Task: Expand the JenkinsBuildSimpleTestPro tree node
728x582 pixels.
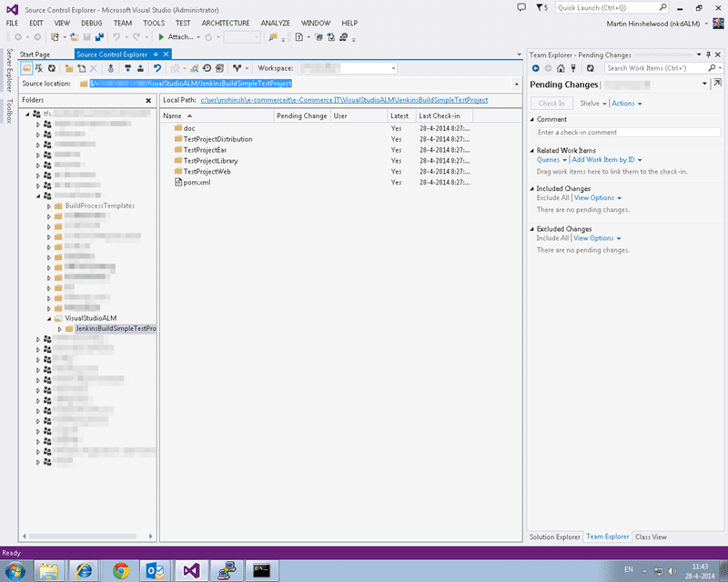Action: pos(60,328)
